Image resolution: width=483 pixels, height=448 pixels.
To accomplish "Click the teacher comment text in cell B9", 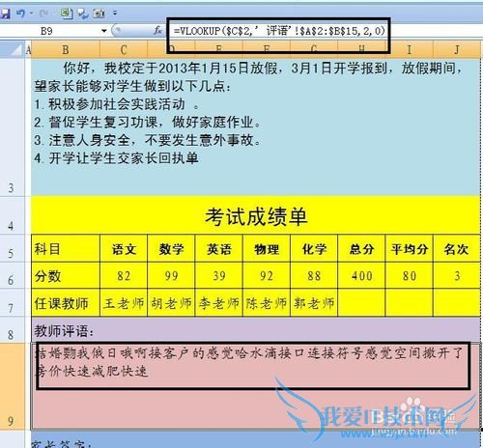I will [x=248, y=362].
